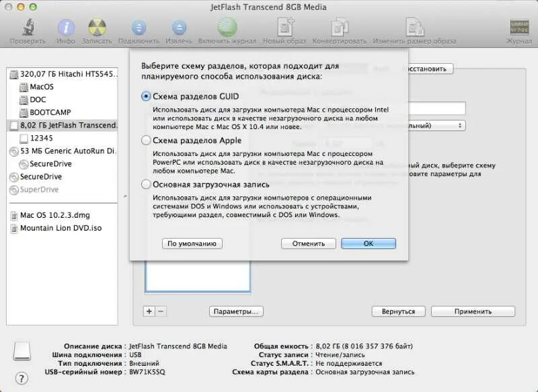Screen dimensions: 538x392
Task: Click the partition name input field
Action: [x=436, y=108]
